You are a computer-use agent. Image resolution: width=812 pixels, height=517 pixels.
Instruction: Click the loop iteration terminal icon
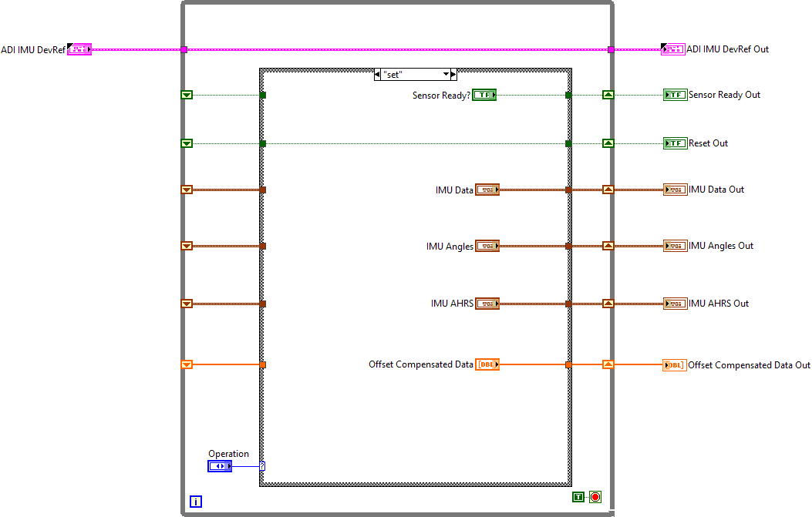196,502
